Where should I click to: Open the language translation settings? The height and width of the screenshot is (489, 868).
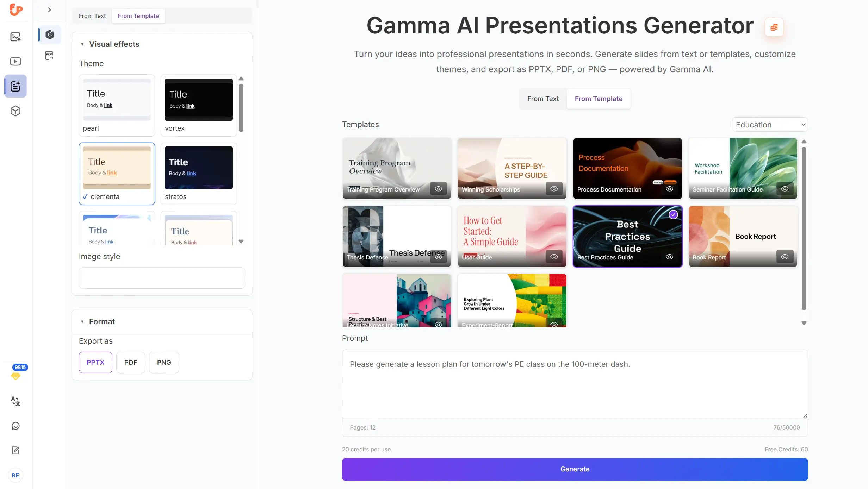click(15, 401)
